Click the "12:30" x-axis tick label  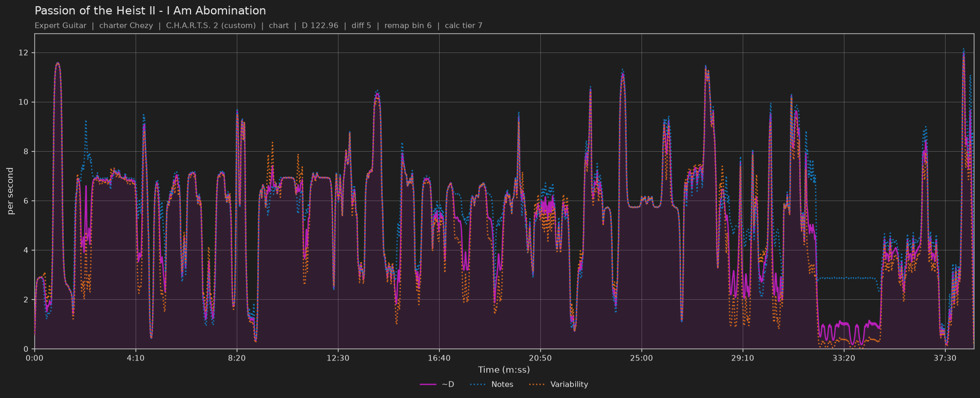tap(338, 358)
